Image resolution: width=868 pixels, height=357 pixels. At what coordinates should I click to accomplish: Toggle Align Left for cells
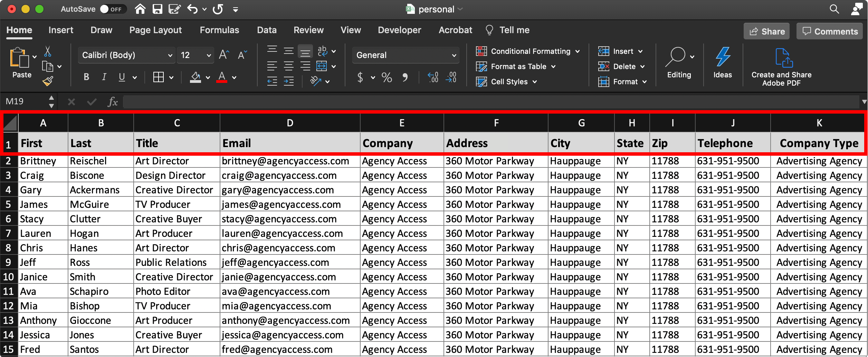click(272, 66)
